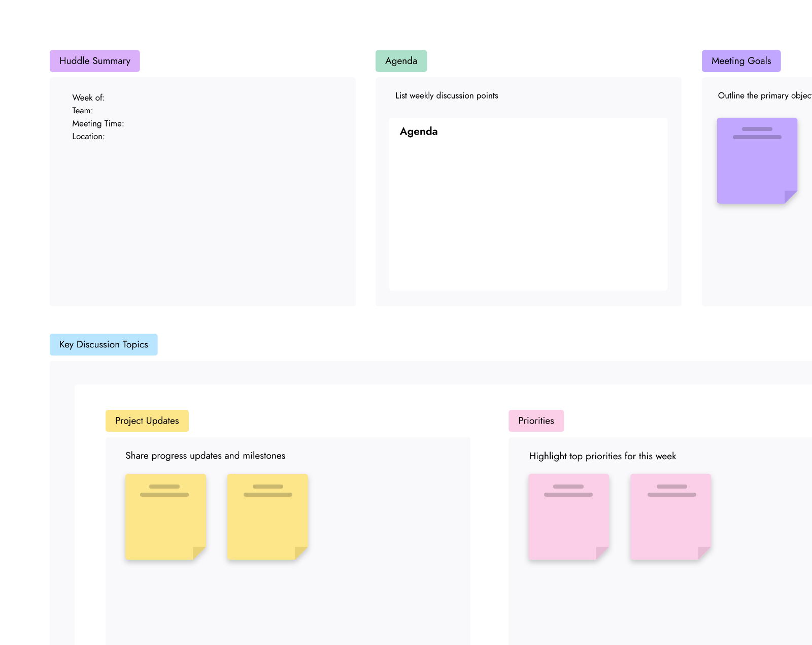Screen dimensions: 812x645
Task: Click the bold Agenda heading in white card
Action: pyautogui.click(x=419, y=132)
